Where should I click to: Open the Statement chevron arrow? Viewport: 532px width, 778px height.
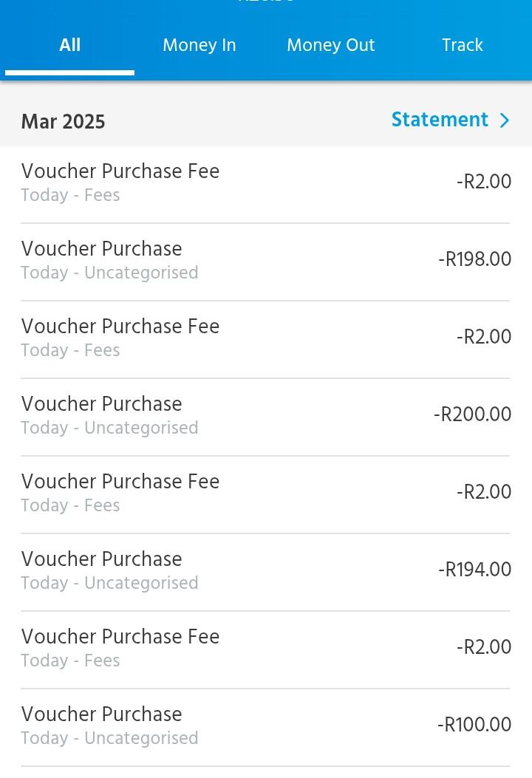pos(505,120)
